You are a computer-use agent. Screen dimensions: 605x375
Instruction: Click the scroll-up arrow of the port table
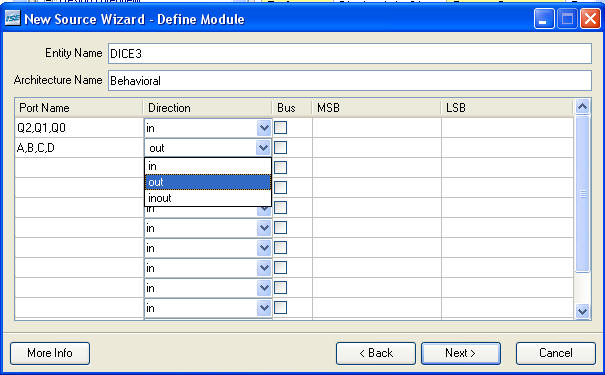click(x=582, y=106)
